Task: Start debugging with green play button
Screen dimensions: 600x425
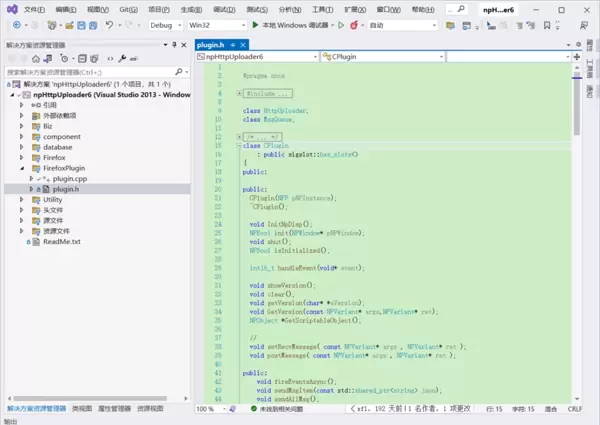Action: [x=256, y=24]
